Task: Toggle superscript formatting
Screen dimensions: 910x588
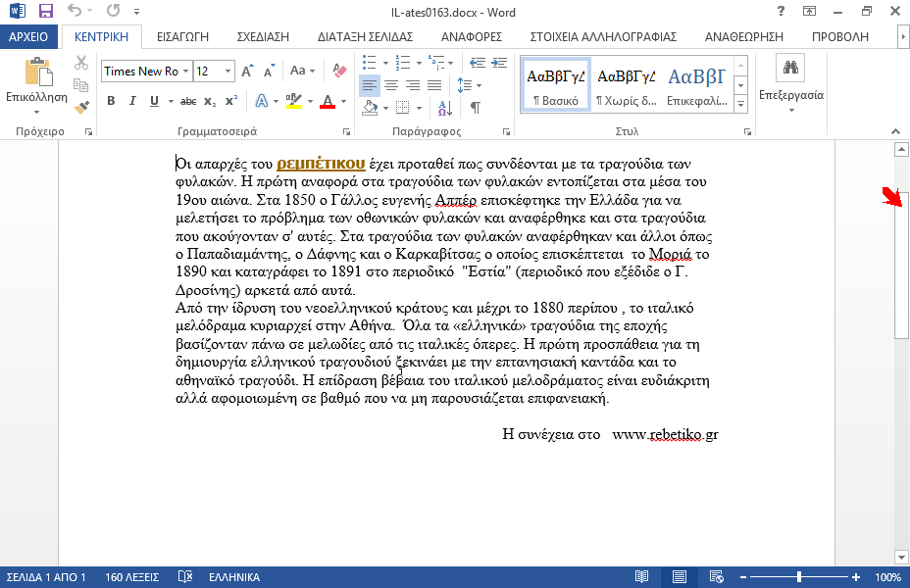Action: 231,101
